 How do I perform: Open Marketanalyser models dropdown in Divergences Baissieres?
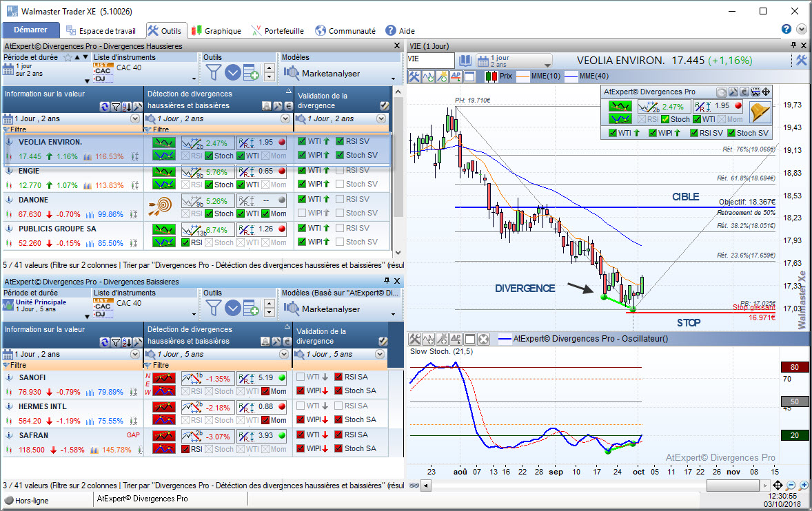[x=393, y=314]
